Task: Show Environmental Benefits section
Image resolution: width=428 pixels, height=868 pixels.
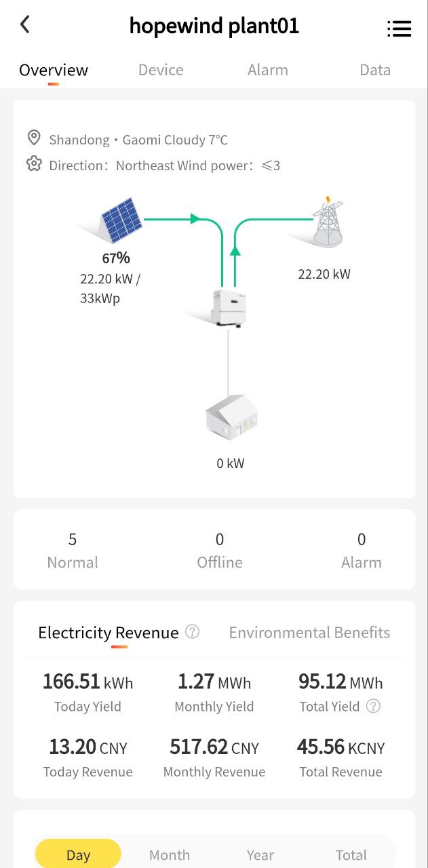Action: pyautogui.click(x=309, y=633)
